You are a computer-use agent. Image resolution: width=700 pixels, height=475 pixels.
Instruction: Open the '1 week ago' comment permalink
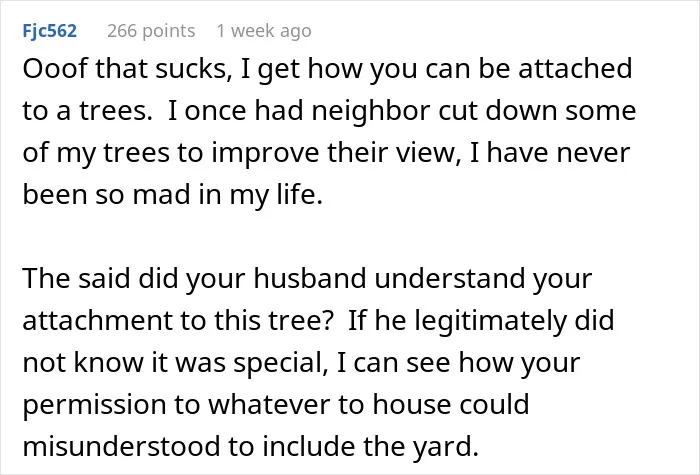point(264,31)
